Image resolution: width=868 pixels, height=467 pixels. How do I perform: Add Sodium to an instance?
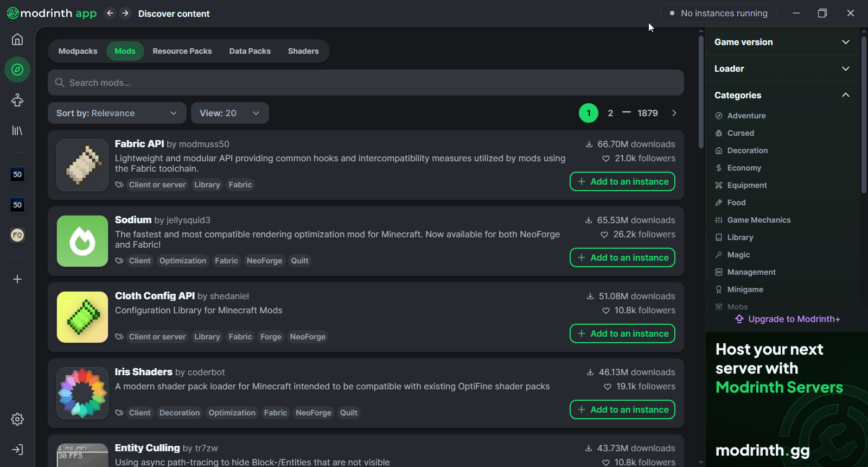click(x=622, y=257)
